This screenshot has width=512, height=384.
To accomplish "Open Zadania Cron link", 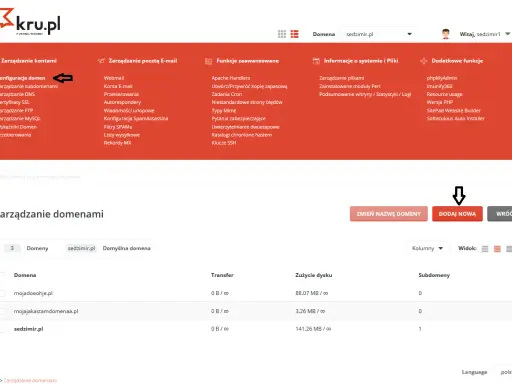I will pyautogui.click(x=227, y=94).
